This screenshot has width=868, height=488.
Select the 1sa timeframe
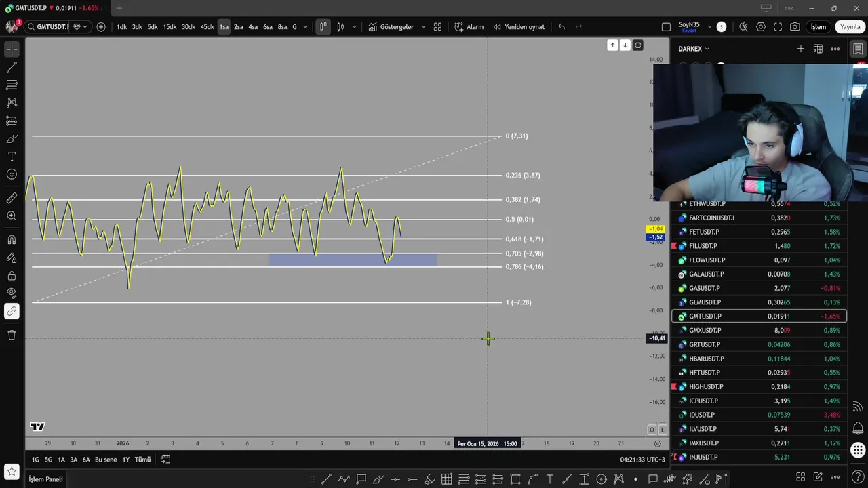coord(224,27)
